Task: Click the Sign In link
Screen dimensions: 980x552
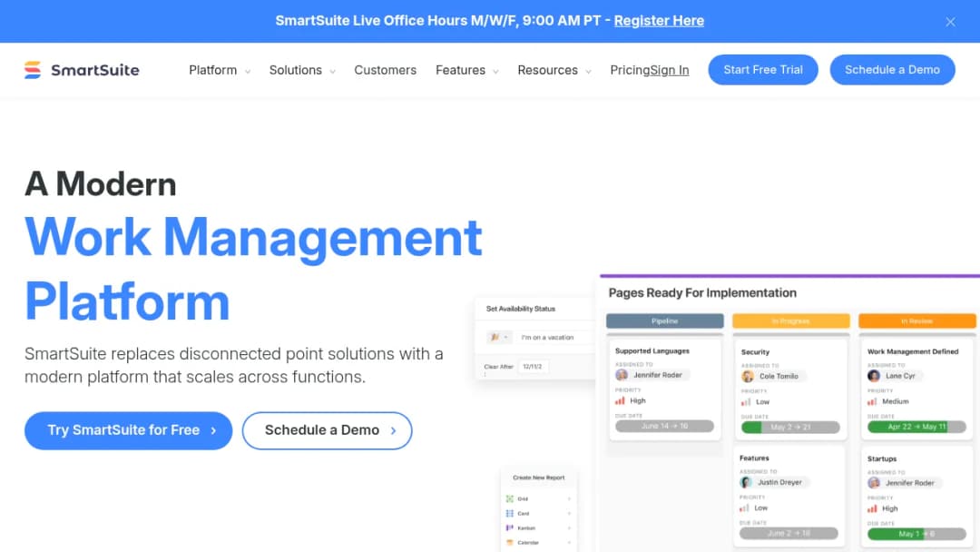Action: point(670,70)
